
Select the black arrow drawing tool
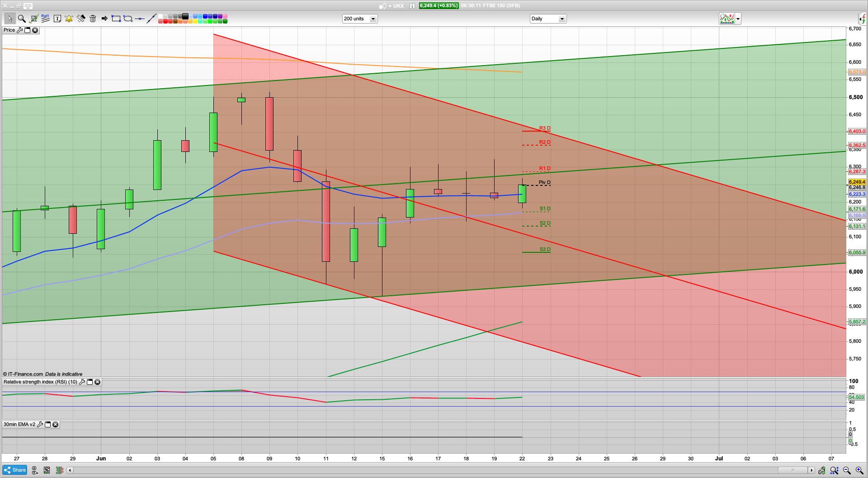[104, 19]
